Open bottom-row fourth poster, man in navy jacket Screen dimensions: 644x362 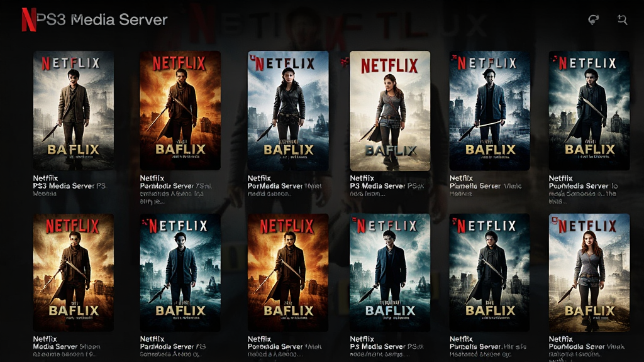coord(390,272)
